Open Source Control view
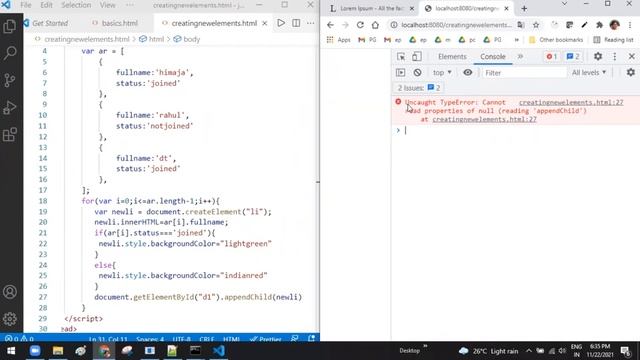Image resolution: width=640 pixels, height=360 pixels. 10,80
